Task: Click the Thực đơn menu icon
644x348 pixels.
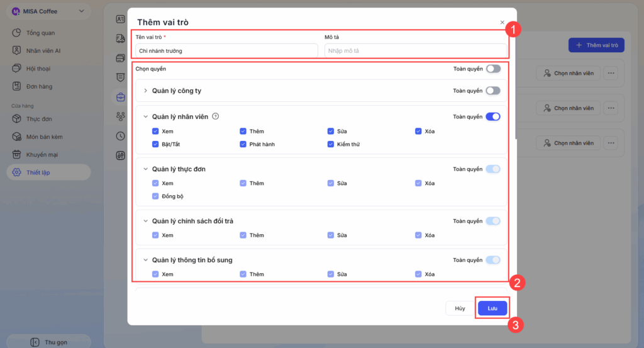Action: coord(17,119)
